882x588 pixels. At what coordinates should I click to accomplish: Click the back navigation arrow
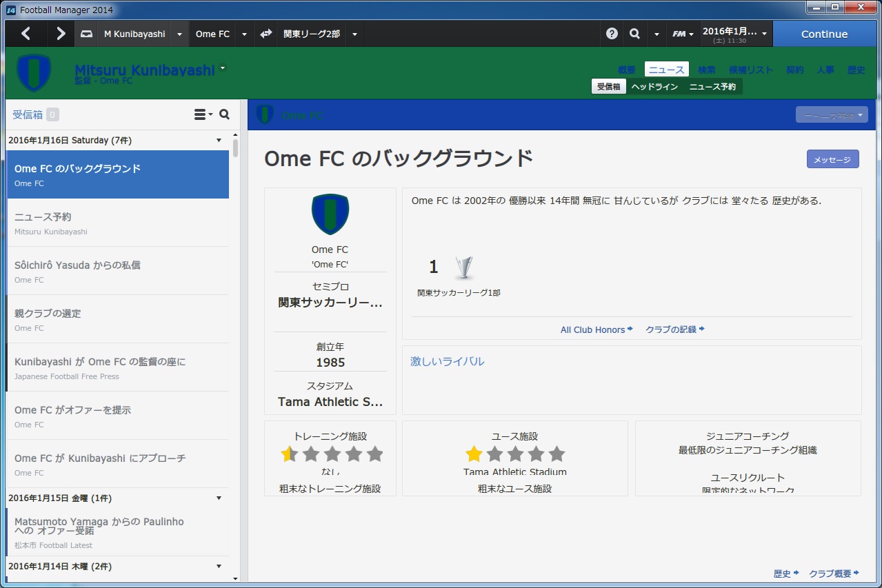(26, 34)
